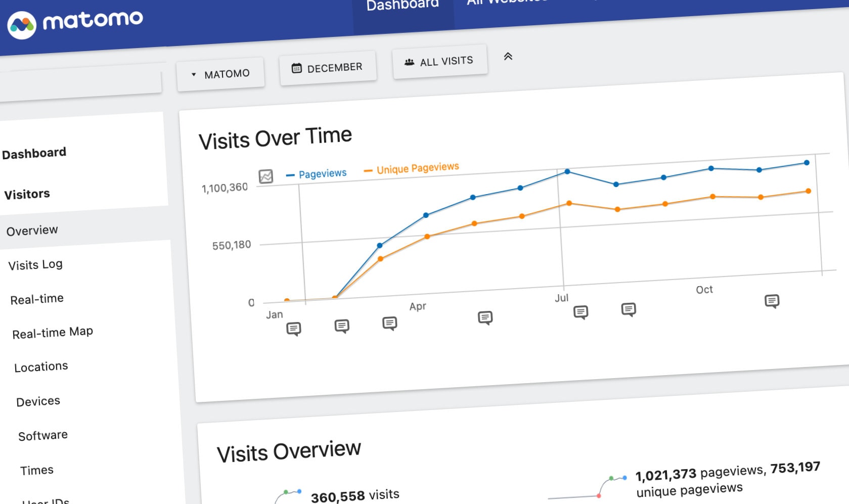This screenshot has width=849, height=504.
Task: Click the users icon in ALL VISITS
Action: [x=410, y=62]
